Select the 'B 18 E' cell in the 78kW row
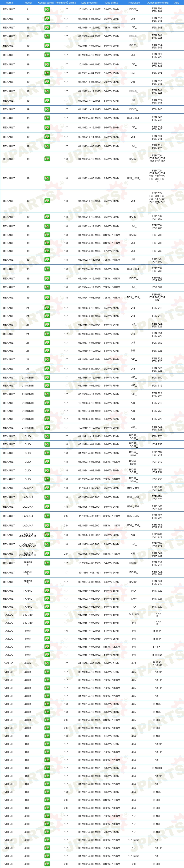The height and width of the screenshot is (868, 184). (x=157, y=816)
